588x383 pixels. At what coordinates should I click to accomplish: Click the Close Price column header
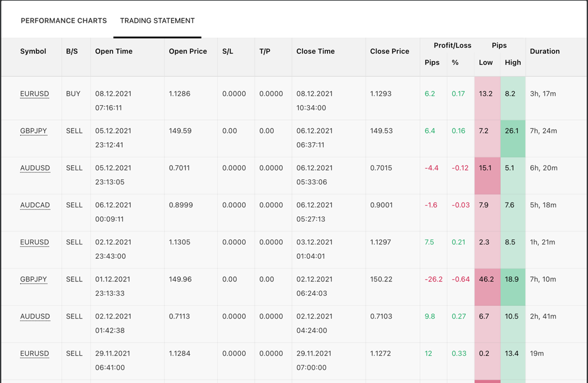(389, 51)
